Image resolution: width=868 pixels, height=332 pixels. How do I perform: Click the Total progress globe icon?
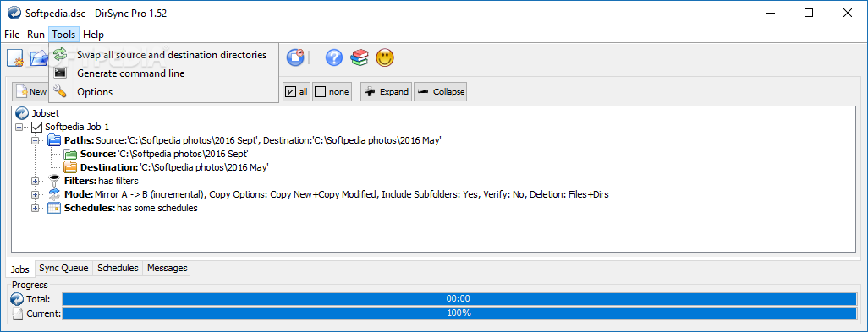click(17, 299)
